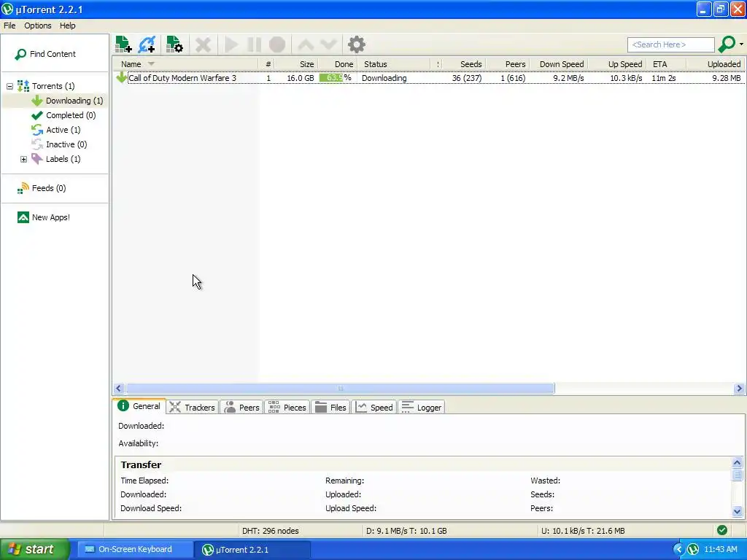This screenshot has width=747, height=560.
Task: Sort by the Down Speed column header
Action: pos(558,64)
